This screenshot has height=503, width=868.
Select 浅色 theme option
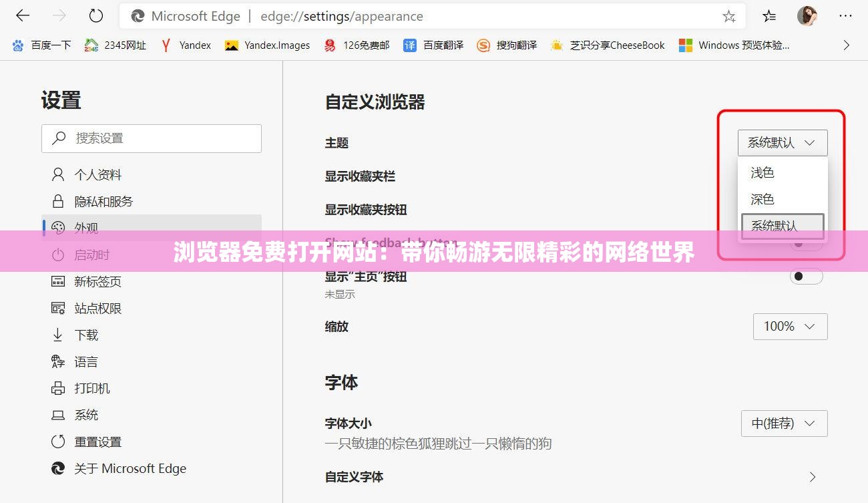pyautogui.click(x=783, y=173)
